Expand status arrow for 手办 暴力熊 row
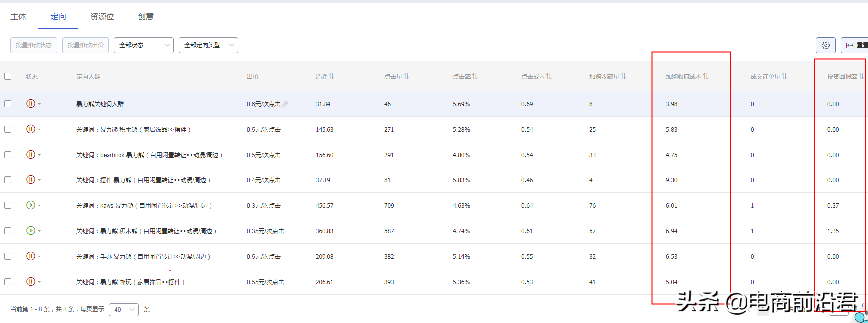The image size is (868, 323). (39, 257)
